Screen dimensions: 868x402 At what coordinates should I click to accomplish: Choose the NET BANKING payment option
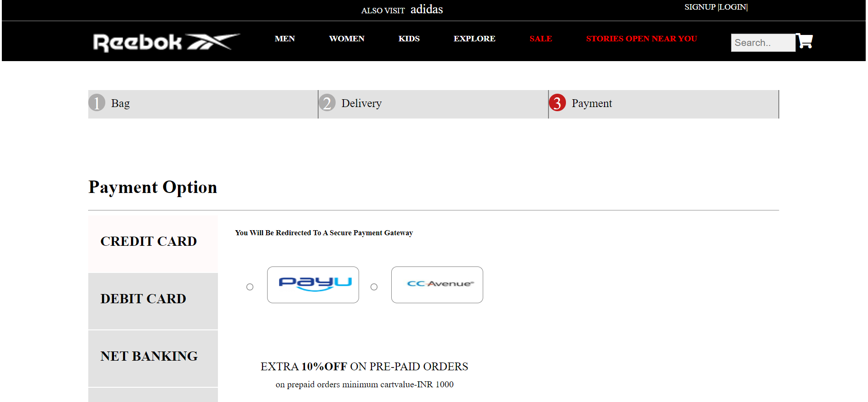(153, 358)
